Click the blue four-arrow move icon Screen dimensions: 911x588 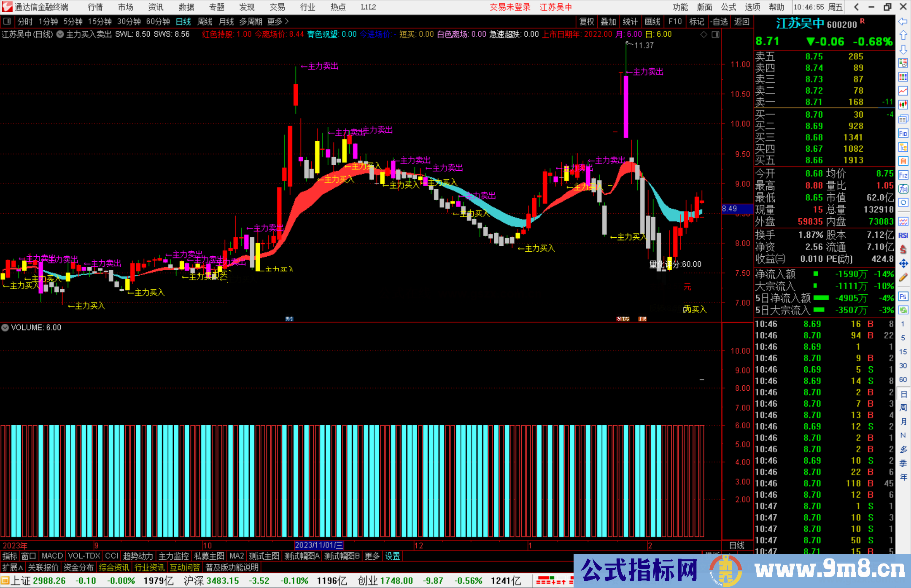pos(903,263)
